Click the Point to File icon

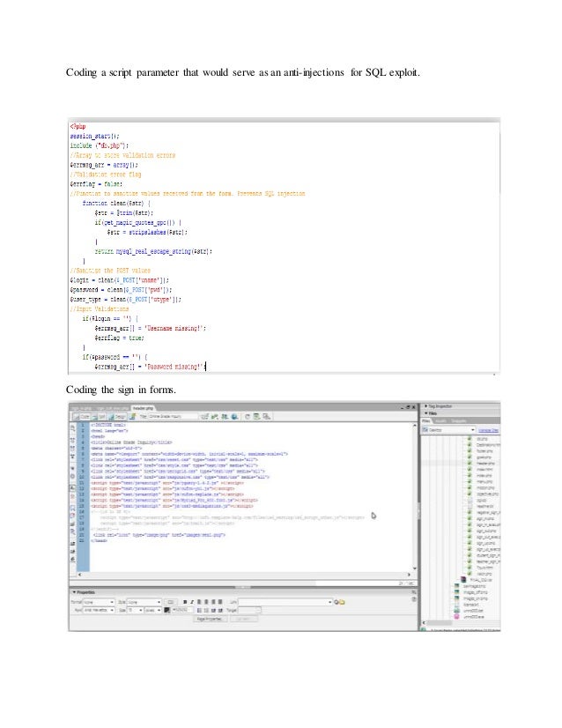coord(336,602)
